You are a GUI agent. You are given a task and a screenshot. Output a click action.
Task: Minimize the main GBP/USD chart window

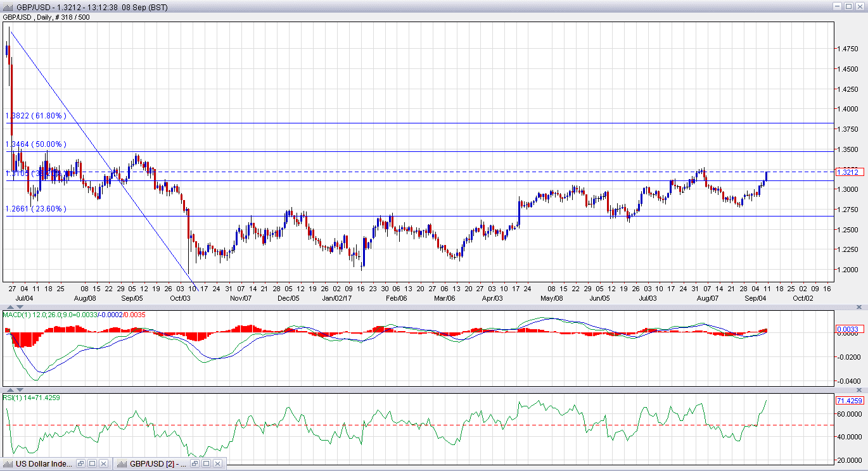point(837,6)
